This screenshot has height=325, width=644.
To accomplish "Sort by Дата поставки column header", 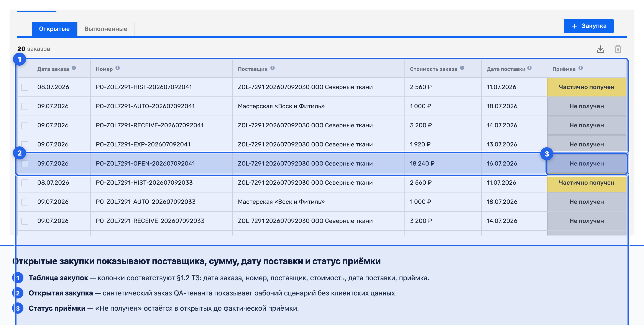I will click(506, 69).
